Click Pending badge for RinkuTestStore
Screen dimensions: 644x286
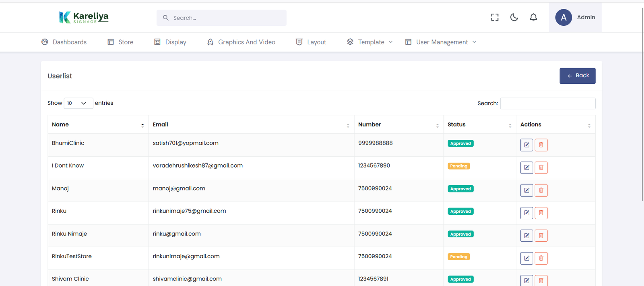point(459,257)
